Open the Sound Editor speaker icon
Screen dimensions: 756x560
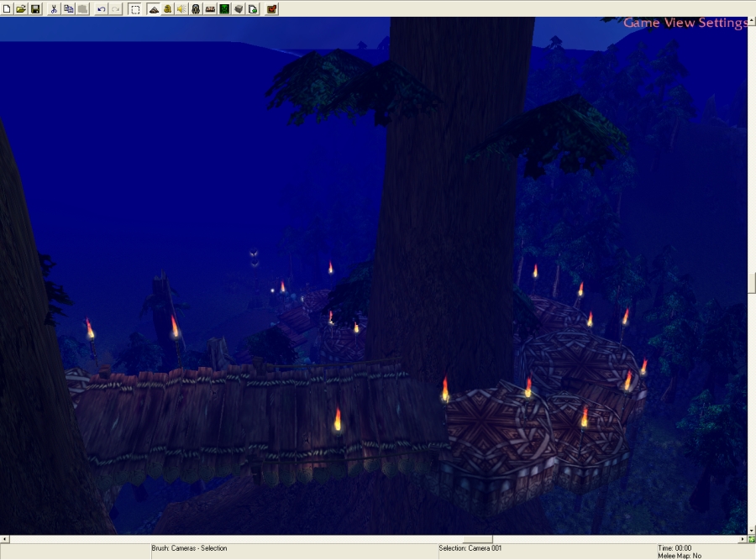pyautogui.click(x=181, y=8)
